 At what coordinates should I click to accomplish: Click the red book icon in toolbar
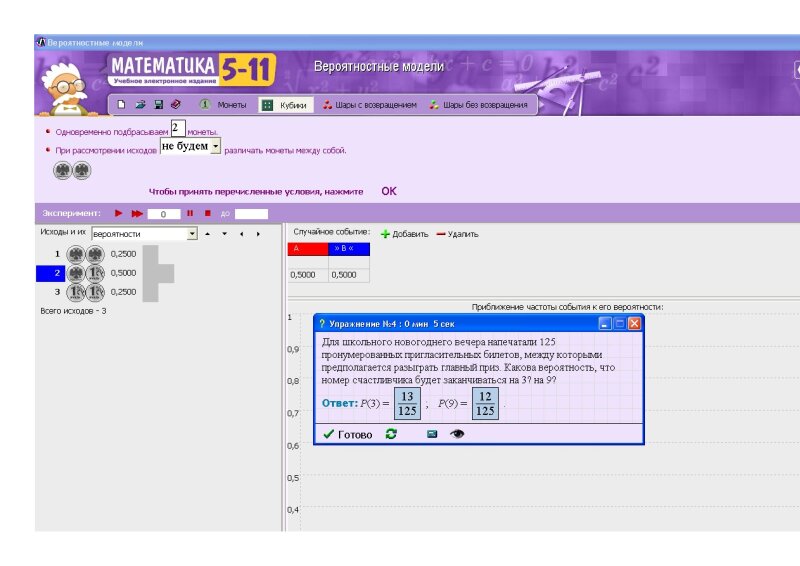click(176, 104)
